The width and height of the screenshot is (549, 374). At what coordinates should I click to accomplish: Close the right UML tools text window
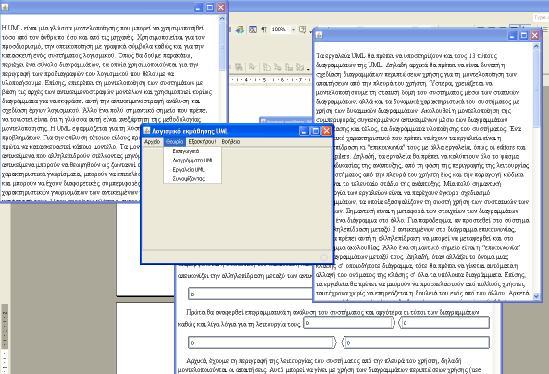535,35
